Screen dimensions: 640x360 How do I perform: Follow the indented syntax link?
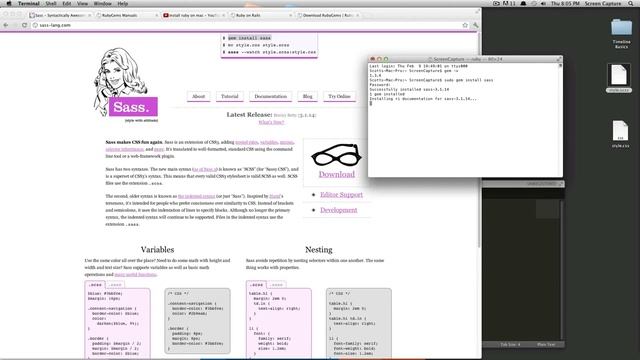pyautogui.click(x=196, y=196)
